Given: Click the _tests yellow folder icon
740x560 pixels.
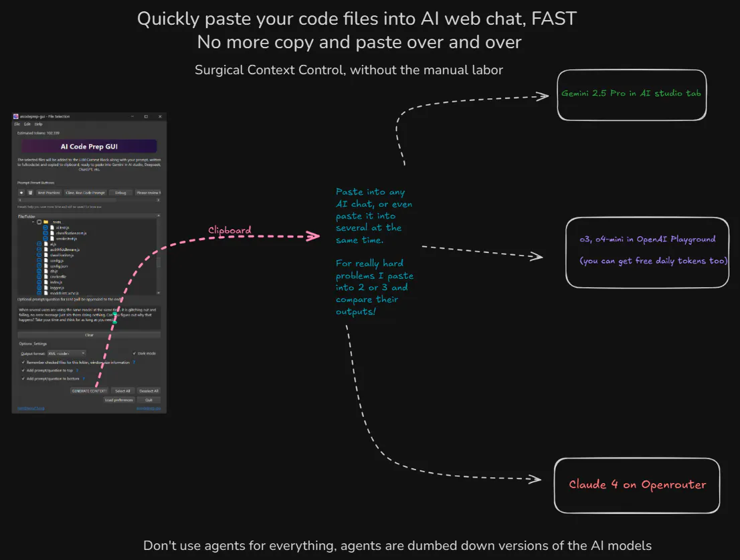Looking at the screenshot, I should tap(45, 222).
